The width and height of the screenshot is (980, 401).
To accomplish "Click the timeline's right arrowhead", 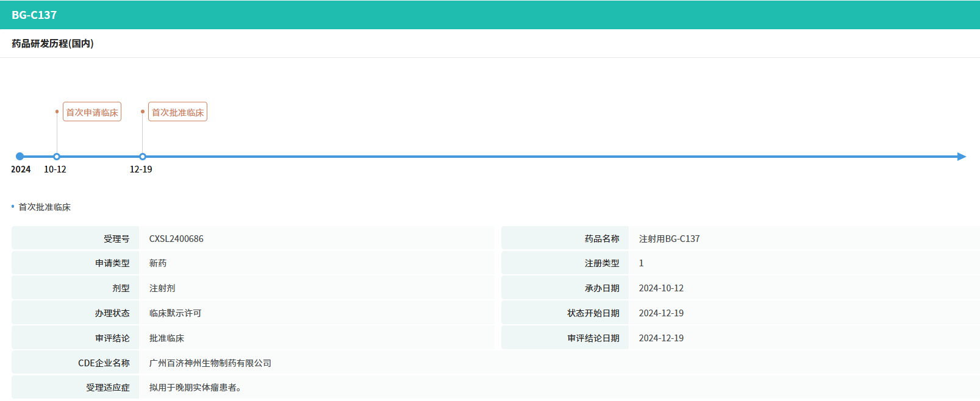I will (962, 157).
